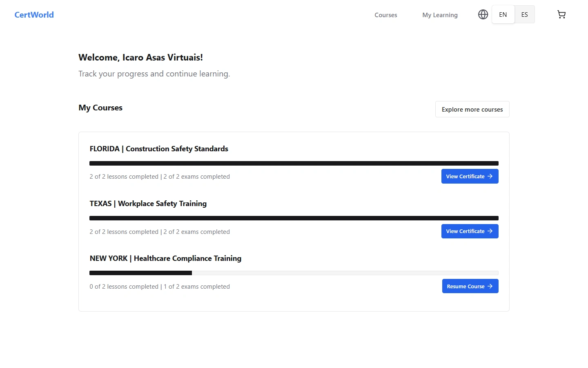Click the New York course progress bar
This screenshot has width=588, height=368.
pyautogui.click(x=294, y=273)
